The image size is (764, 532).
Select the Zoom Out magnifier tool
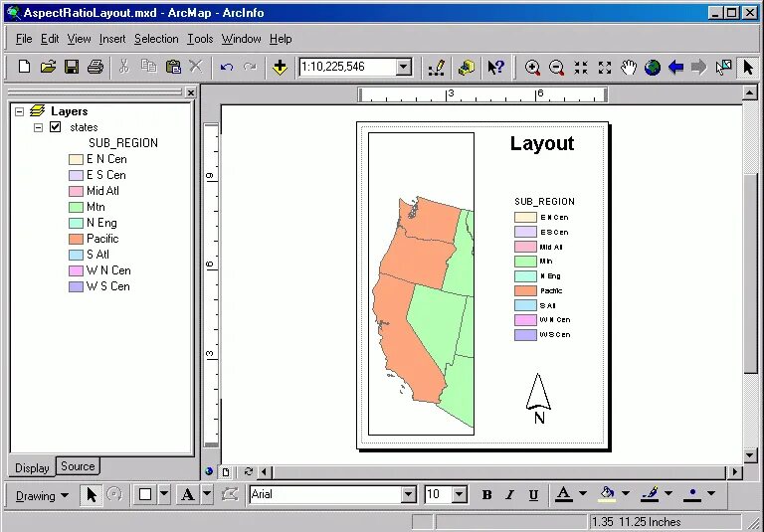pyautogui.click(x=556, y=68)
